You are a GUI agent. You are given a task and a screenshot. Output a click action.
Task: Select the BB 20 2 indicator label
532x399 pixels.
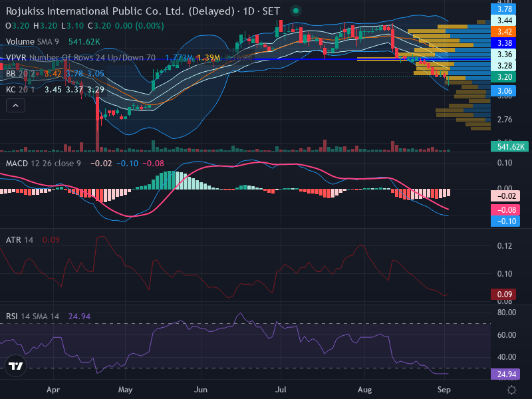click(x=21, y=74)
